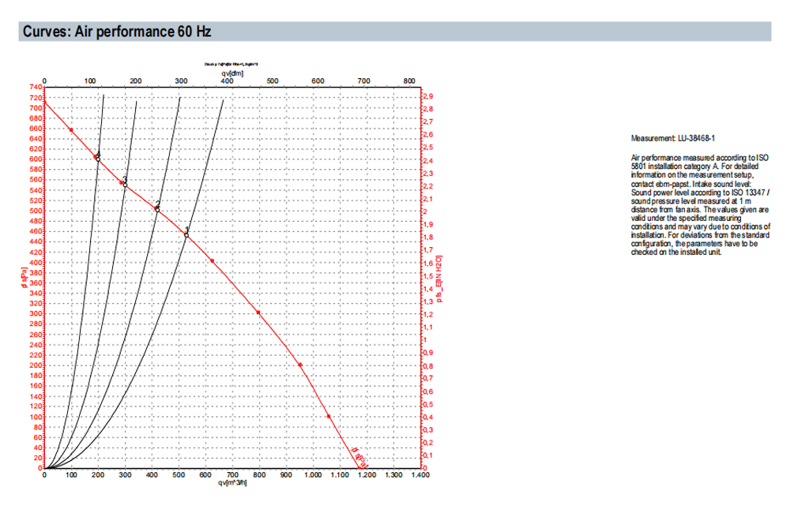
Task: Select the top axis title "qv[cfm]"
Action: pyautogui.click(x=232, y=73)
